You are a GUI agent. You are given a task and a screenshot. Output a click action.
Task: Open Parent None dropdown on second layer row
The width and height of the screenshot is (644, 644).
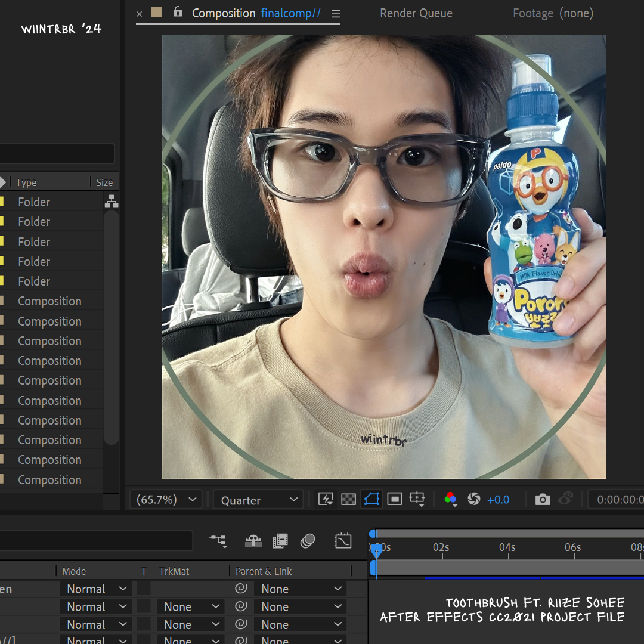pyautogui.click(x=300, y=606)
